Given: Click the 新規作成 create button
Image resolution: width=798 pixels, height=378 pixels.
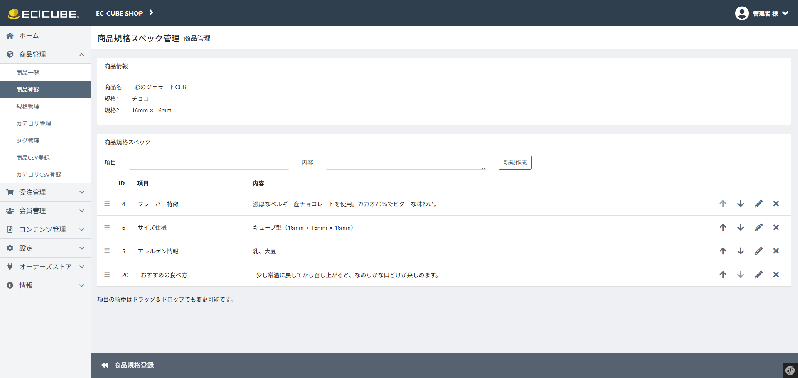Looking at the screenshot, I should coord(515,162).
